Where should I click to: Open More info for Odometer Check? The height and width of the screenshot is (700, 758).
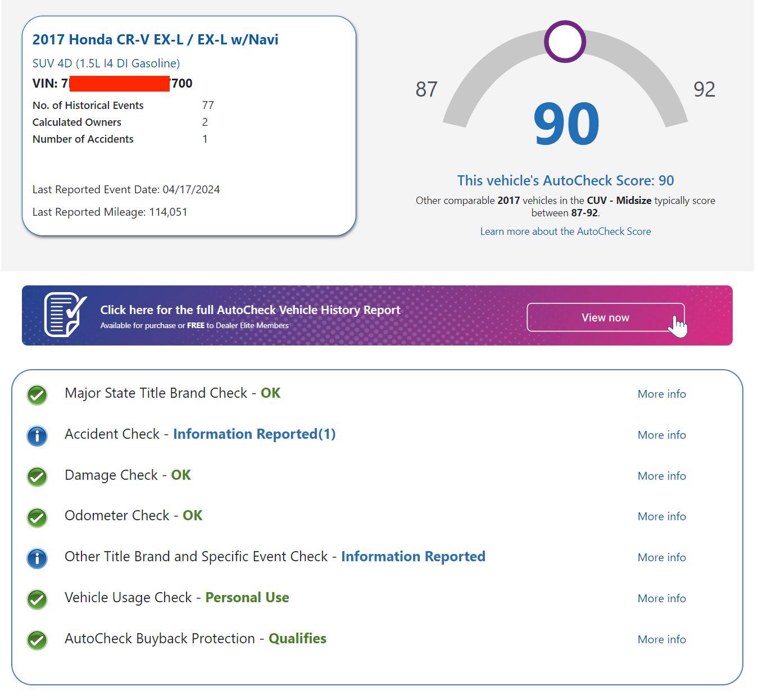tap(661, 517)
